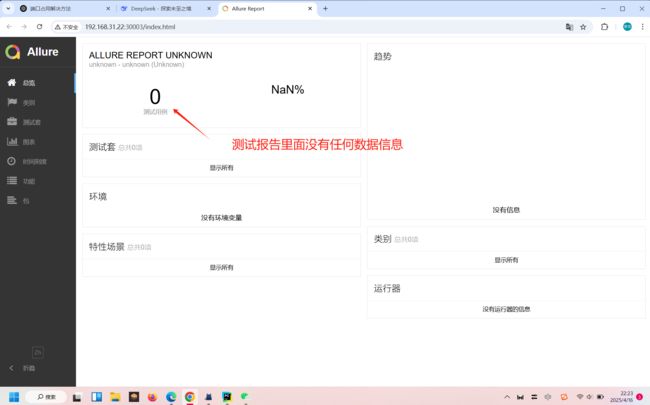This screenshot has height=405, width=650.
Task: Expand the system tray hidden icons
Action: pyautogui.click(x=507, y=397)
